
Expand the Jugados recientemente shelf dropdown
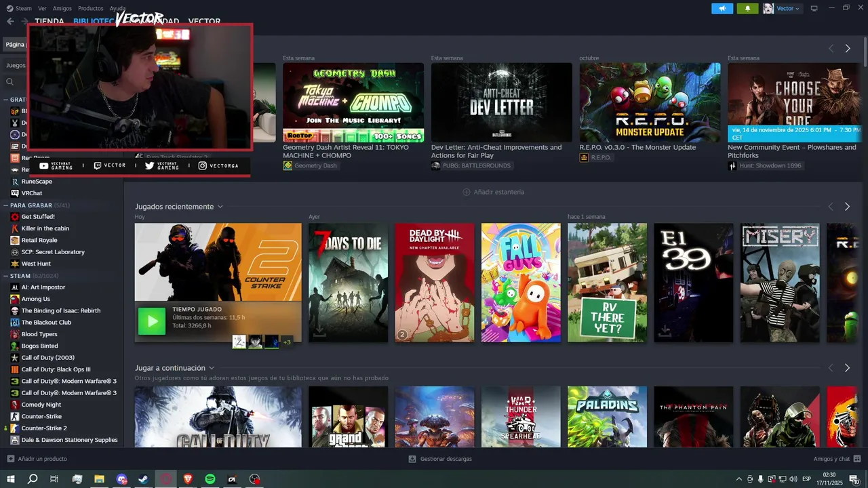point(220,207)
